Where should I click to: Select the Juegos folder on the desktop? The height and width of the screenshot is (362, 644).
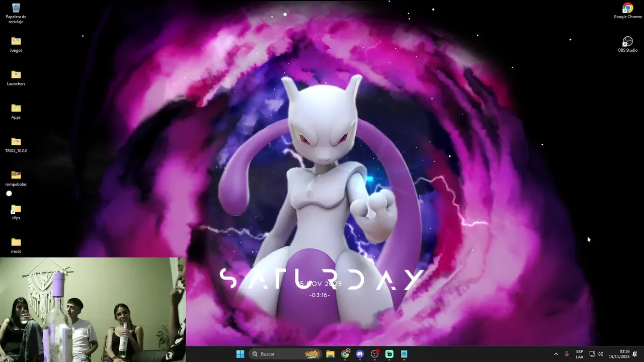pos(16,44)
